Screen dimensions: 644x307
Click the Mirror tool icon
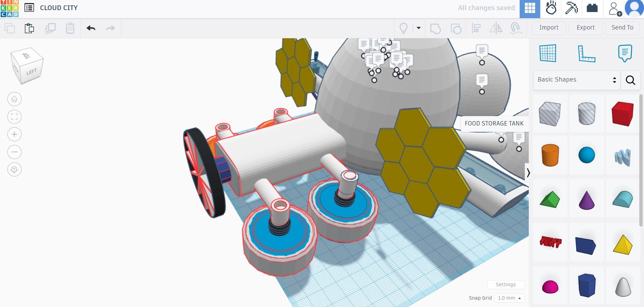496,29
